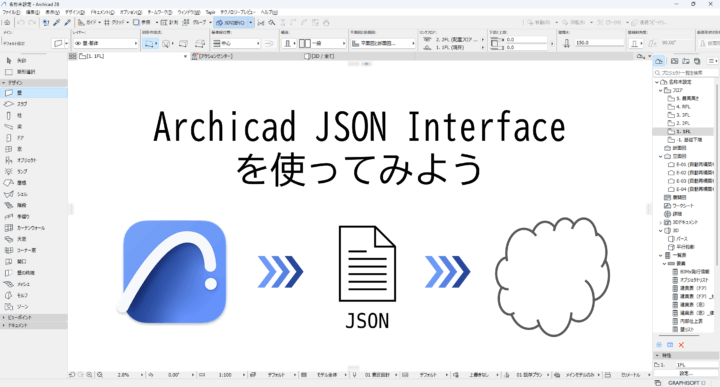This screenshot has height=387, width=720.
Task: Select the Lamp tool icon
Action: click(9, 171)
